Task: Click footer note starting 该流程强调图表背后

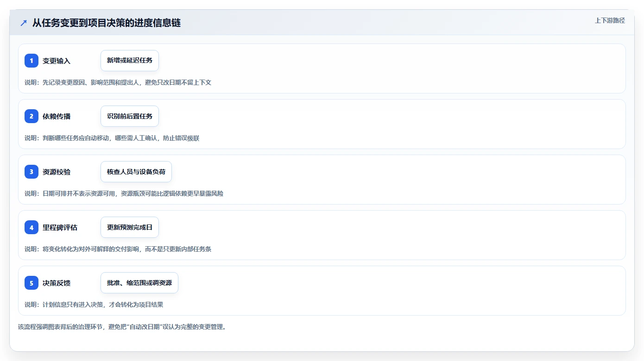Action: [x=122, y=327]
